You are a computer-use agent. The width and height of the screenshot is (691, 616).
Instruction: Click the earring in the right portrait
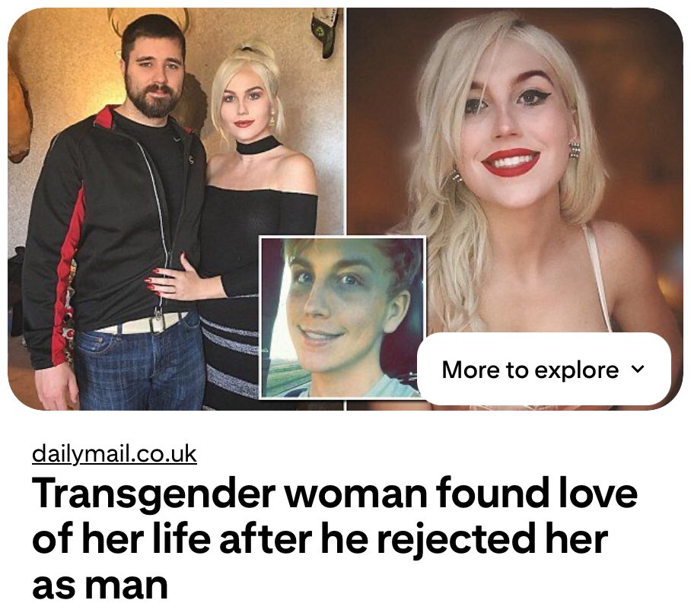point(575,150)
